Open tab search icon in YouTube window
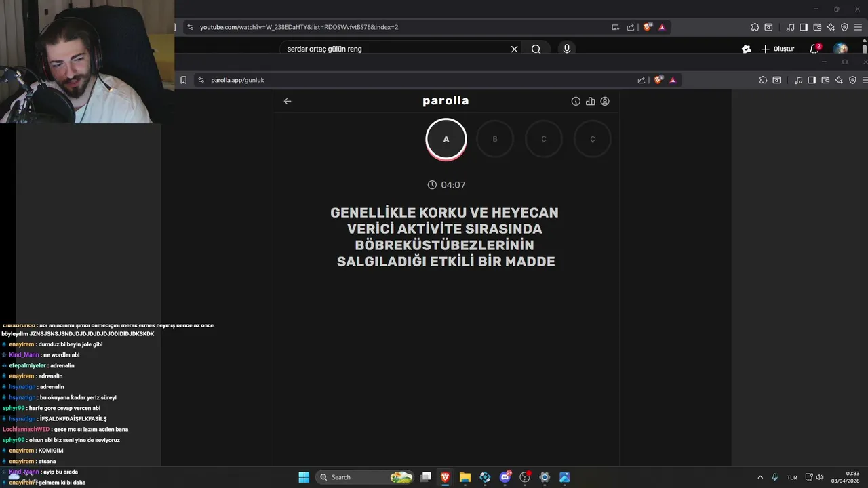This screenshot has width=868, height=488. [768, 27]
